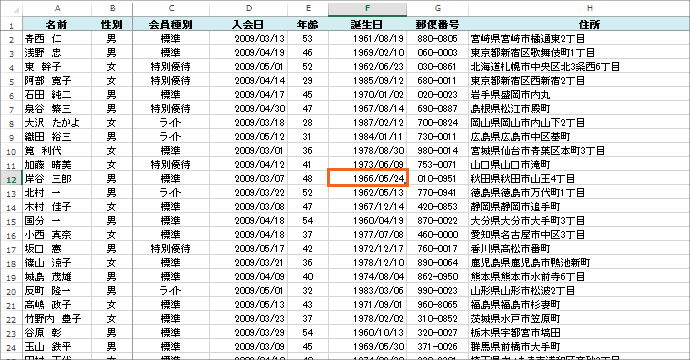
Task: Click the 会員種別 header cell
Action: click(171, 25)
